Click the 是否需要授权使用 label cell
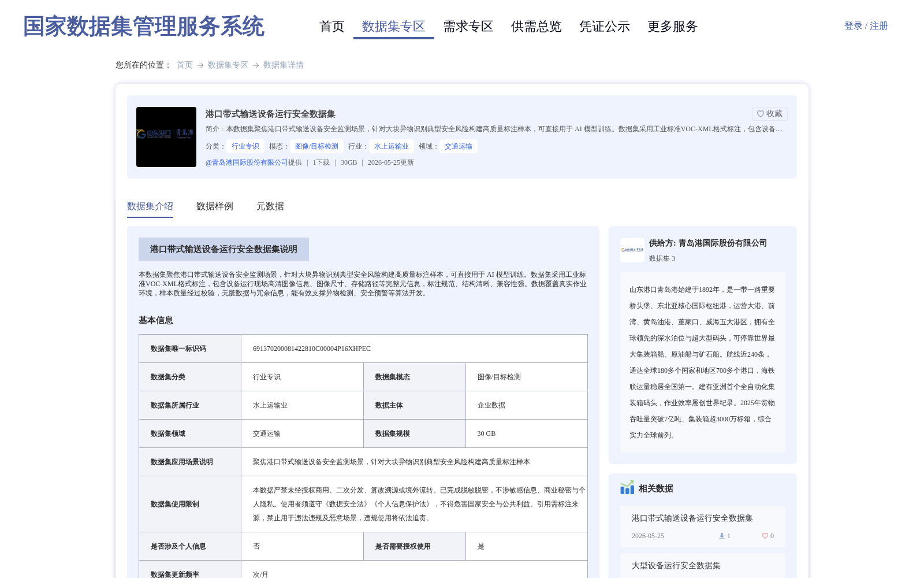924x578 pixels. click(415, 546)
